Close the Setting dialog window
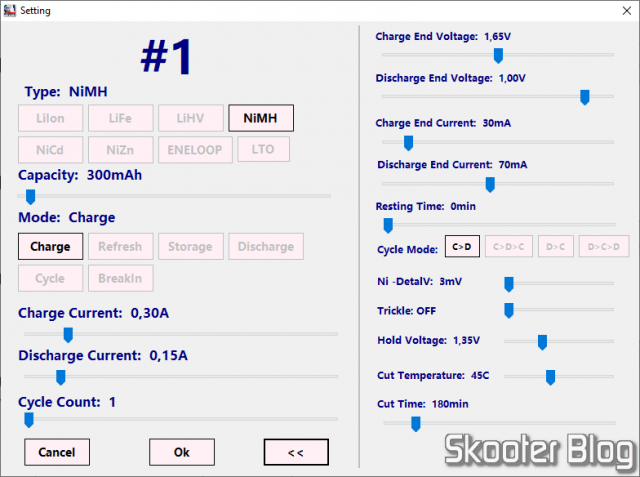This screenshot has width=640, height=477. (627, 11)
